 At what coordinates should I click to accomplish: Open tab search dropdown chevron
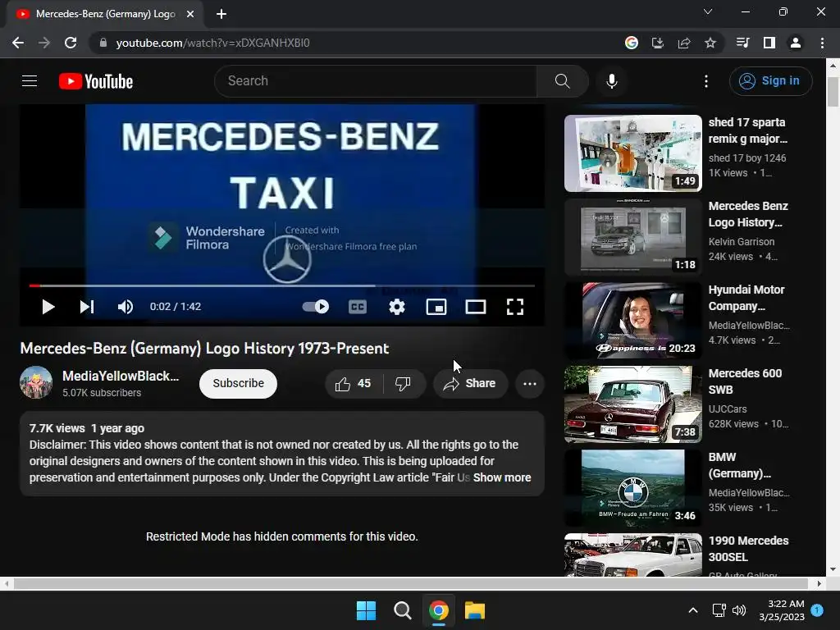708,11
